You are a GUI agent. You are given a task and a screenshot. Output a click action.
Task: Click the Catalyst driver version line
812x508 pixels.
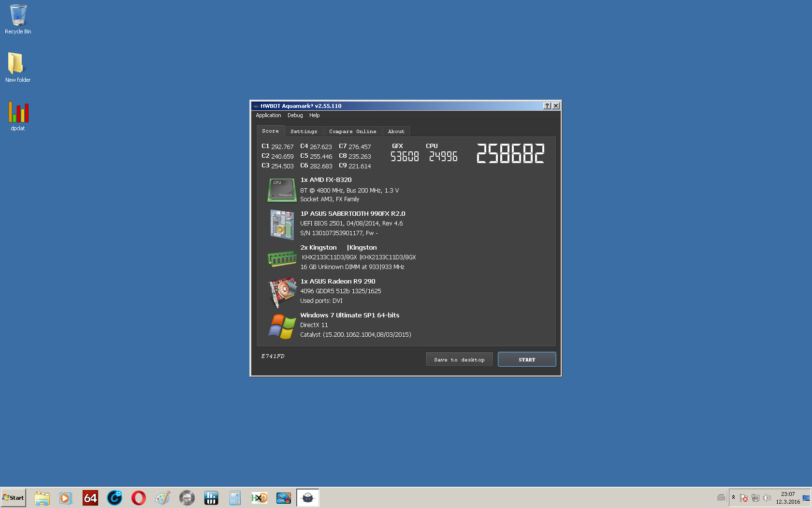coord(356,334)
